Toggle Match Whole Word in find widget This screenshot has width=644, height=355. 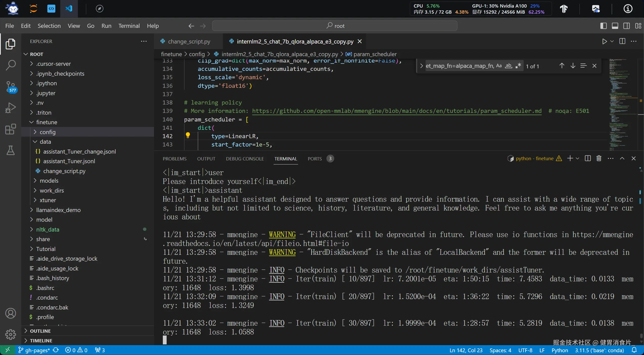(x=508, y=66)
